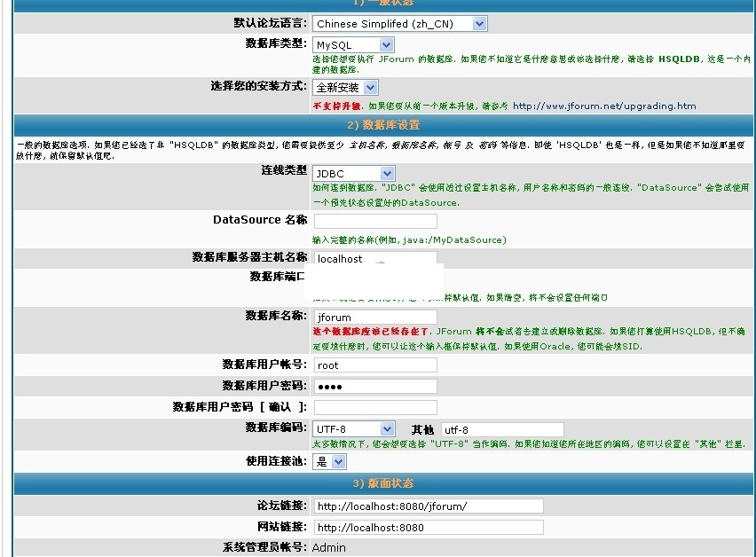The image size is (756, 557).
Task: Click the 3) 版面状态 section header
Action: pyautogui.click(x=383, y=483)
